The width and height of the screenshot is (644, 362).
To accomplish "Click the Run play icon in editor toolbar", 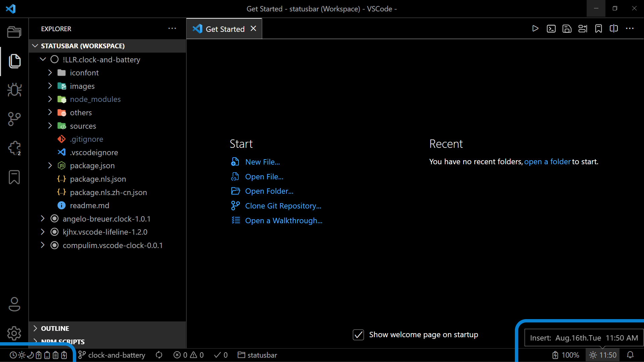I will pyautogui.click(x=535, y=29).
